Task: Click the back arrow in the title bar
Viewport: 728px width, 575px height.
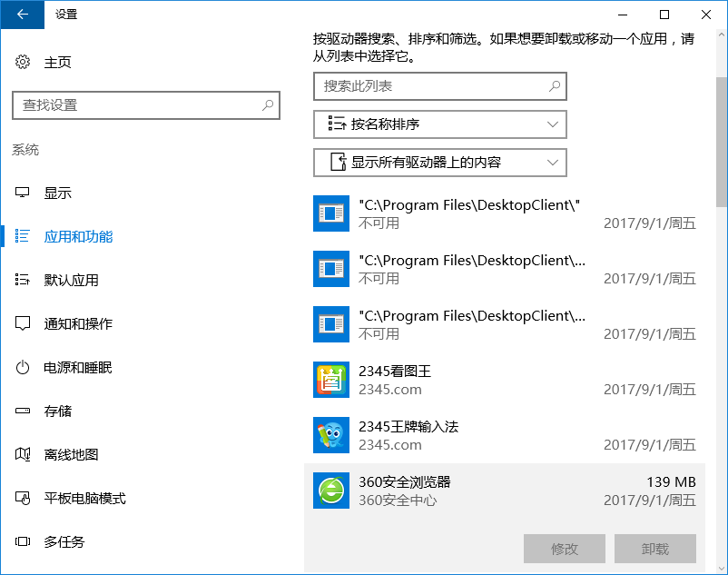Action: (x=22, y=15)
